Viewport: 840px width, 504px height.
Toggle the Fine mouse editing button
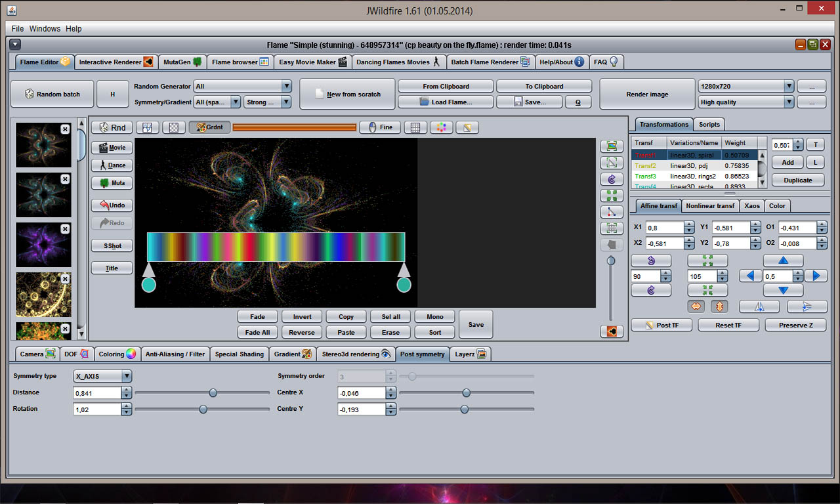pyautogui.click(x=380, y=127)
